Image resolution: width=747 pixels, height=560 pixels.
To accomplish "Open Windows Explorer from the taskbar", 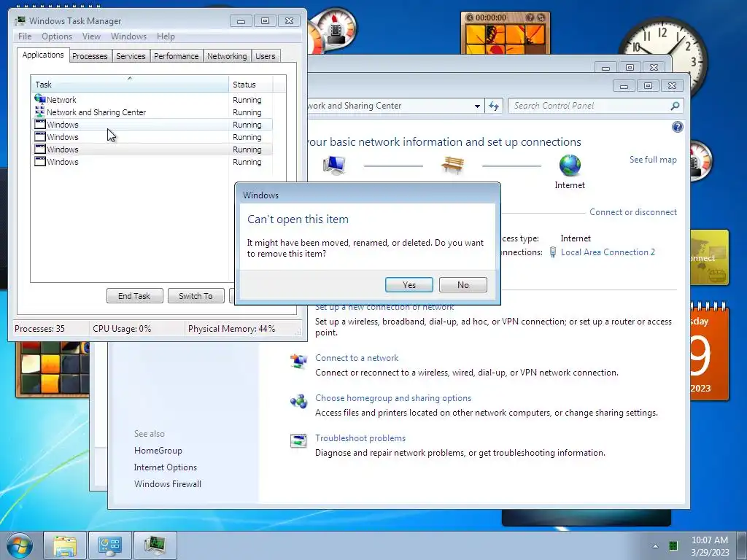I will (65, 545).
